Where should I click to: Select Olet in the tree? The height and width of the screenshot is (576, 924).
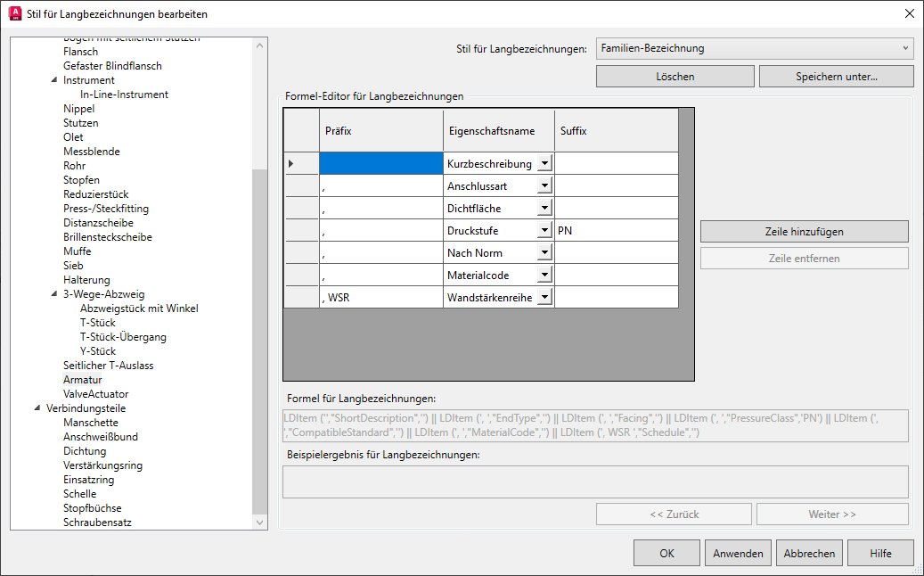pos(73,136)
